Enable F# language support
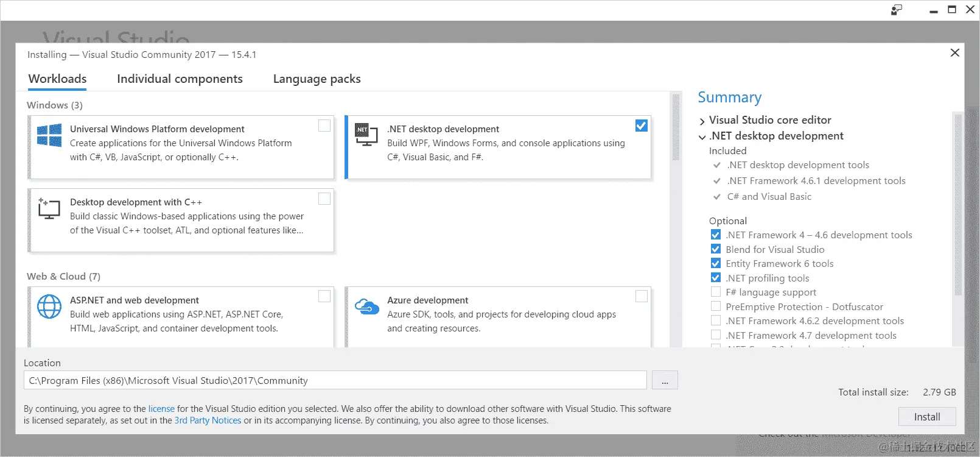The image size is (980, 457). pos(716,292)
